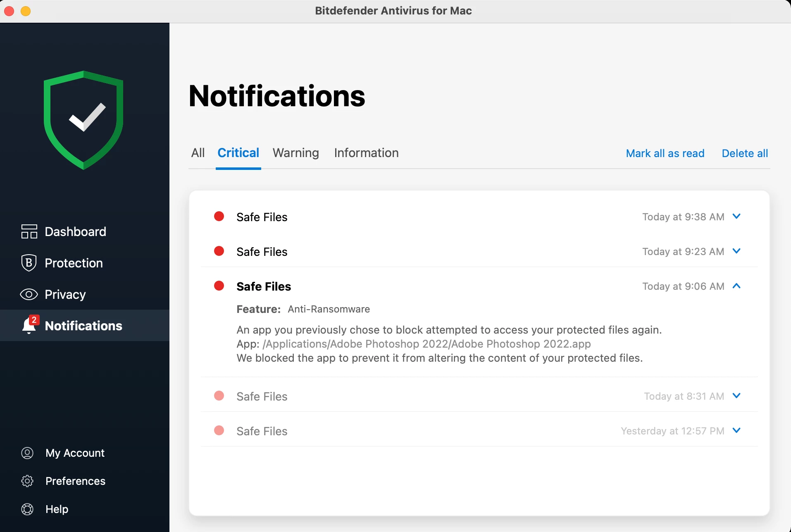The width and height of the screenshot is (791, 532).
Task: Click the green shield status logo
Action: (83, 120)
